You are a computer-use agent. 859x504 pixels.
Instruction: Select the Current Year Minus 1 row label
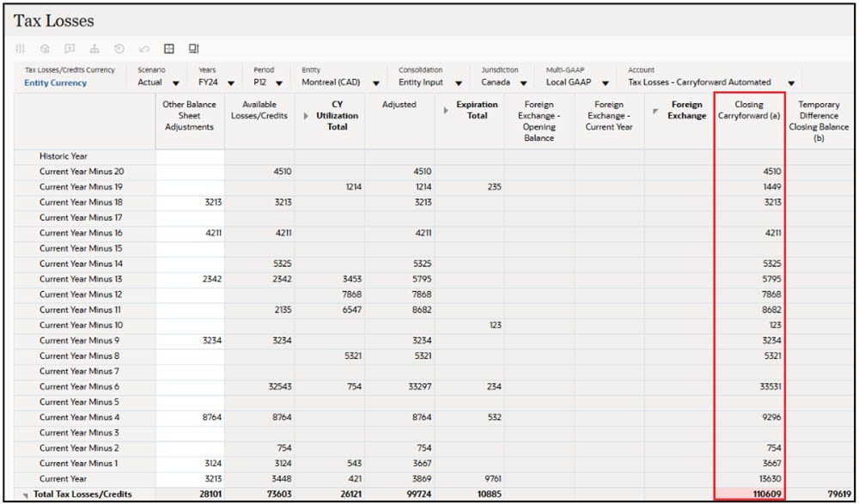(78, 463)
